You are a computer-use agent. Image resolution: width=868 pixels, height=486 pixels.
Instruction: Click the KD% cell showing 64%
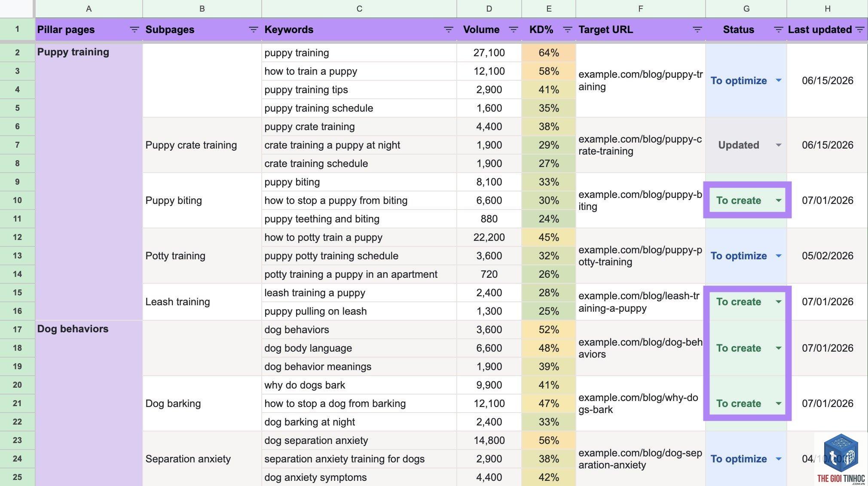click(x=549, y=53)
